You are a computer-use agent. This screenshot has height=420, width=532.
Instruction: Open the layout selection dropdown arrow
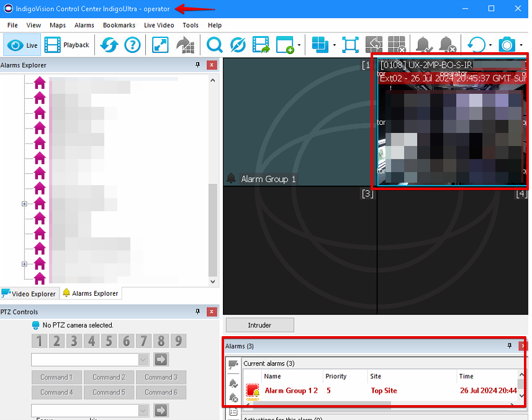(x=335, y=45)
